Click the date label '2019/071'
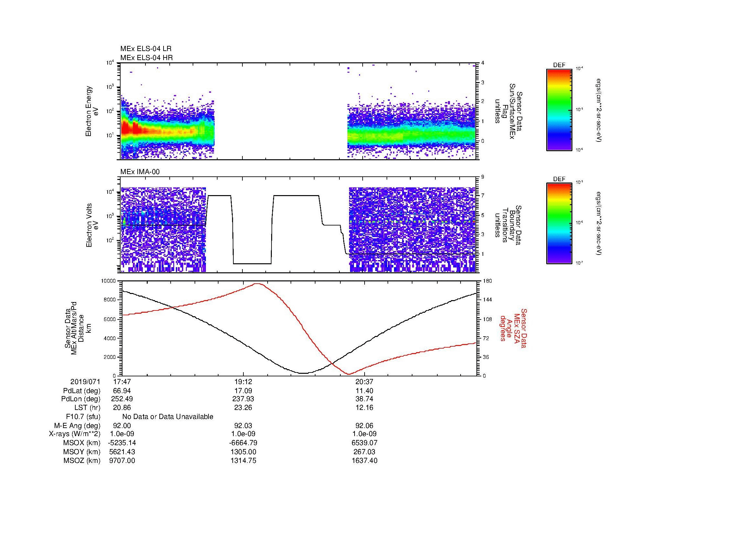 [x=85, y=382]
